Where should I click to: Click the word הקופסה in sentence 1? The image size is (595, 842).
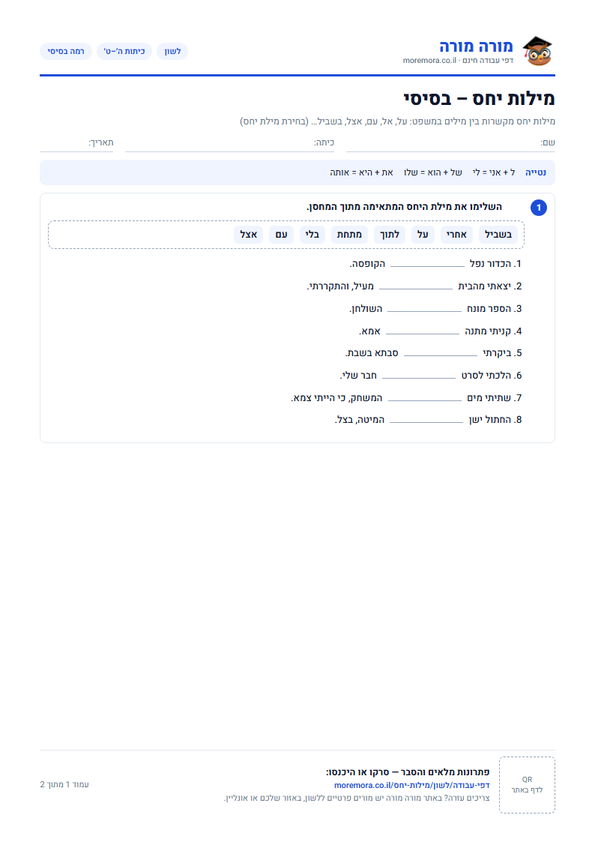click(x=367, y=264)
